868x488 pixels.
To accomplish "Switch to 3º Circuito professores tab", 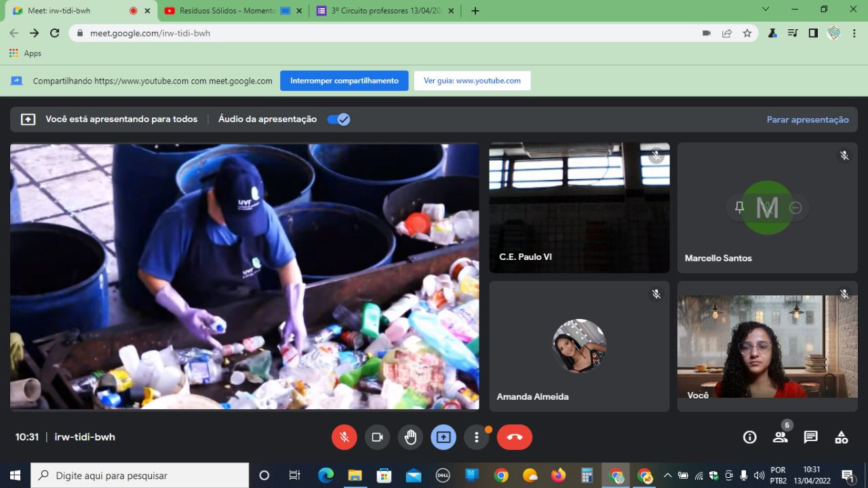I will click(387, 11).
